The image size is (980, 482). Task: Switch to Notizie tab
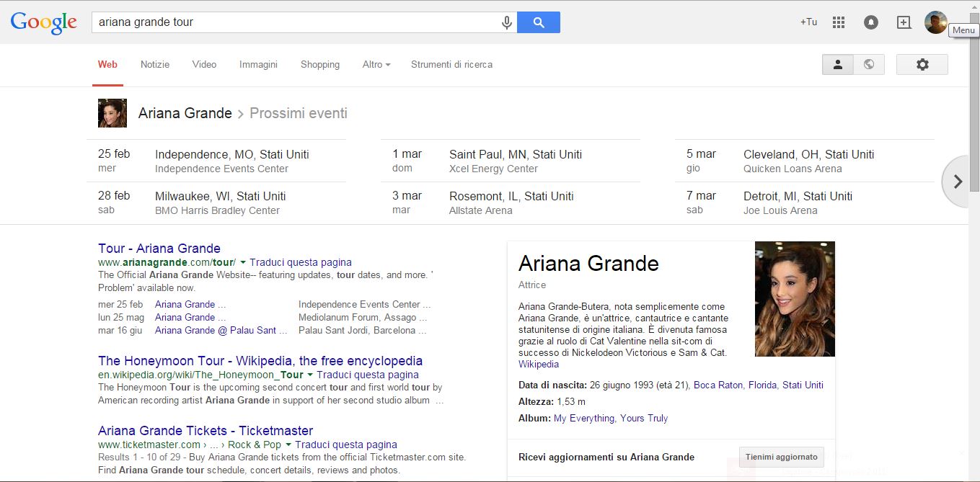click(155, 64)
